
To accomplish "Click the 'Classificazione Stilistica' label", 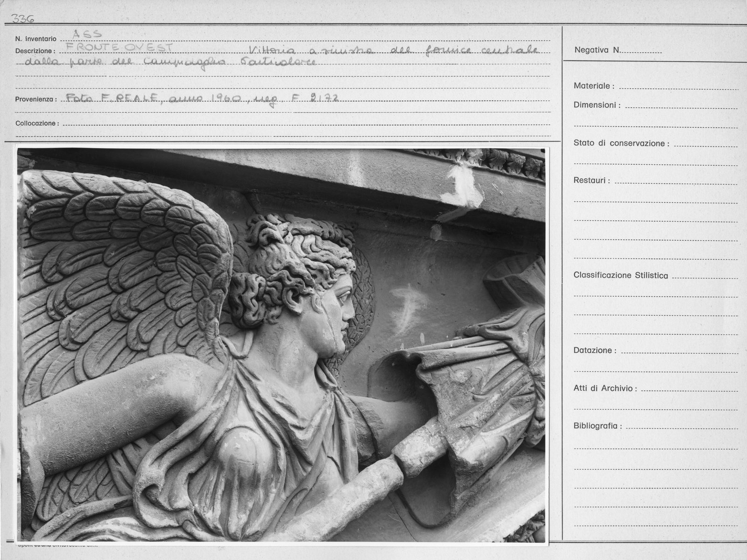I will [620, 275].
